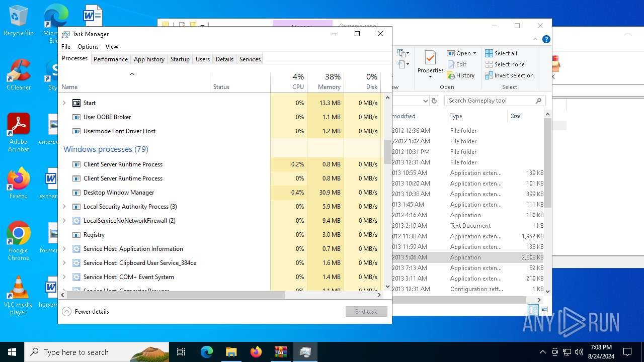Expand Service Host: COM+ Event System

[x=64, y=277]
